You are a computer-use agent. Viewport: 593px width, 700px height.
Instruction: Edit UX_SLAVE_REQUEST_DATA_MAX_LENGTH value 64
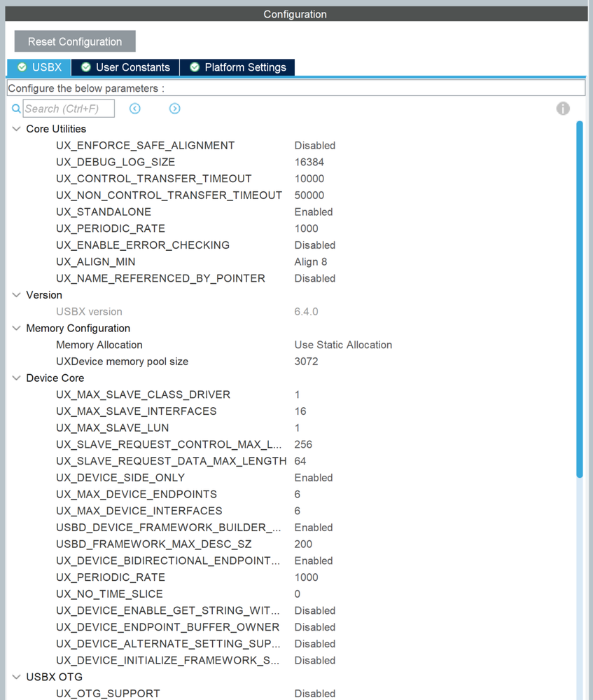pyautogui.click(x=300, y=461)
